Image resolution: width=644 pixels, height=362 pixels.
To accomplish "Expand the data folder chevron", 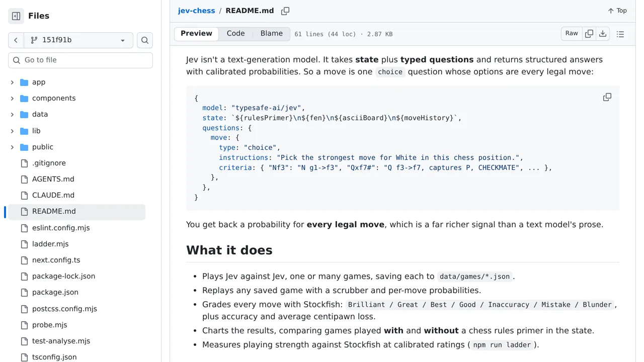I will (12, 114).
